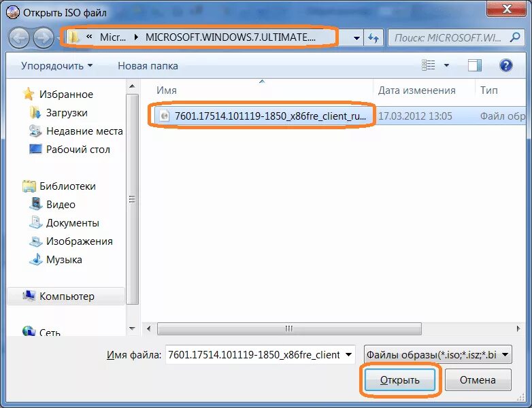The width and height of the screenshot is (532, 408).
Task: Click the Libraries icon
Action: point(29,186)
